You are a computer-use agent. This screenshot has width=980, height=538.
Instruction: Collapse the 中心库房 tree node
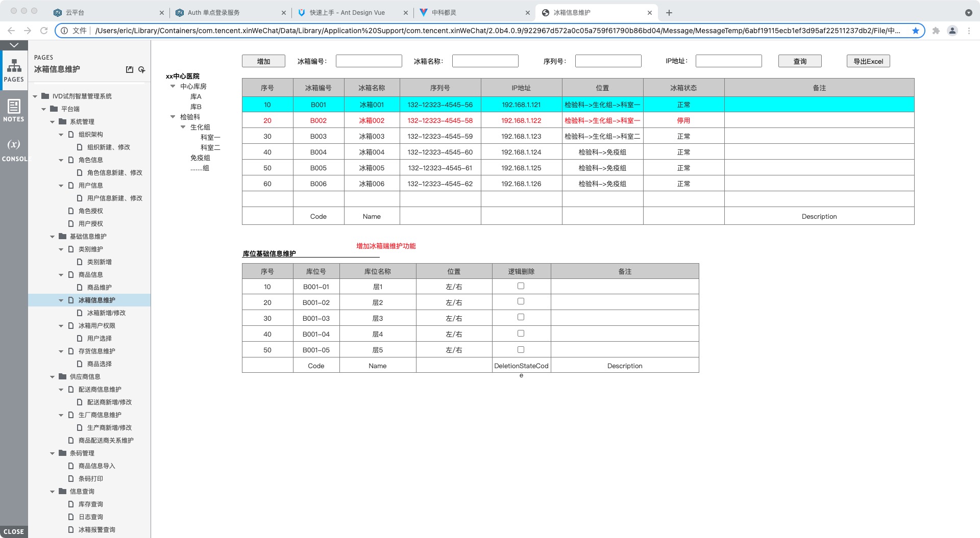pos(173,86)
